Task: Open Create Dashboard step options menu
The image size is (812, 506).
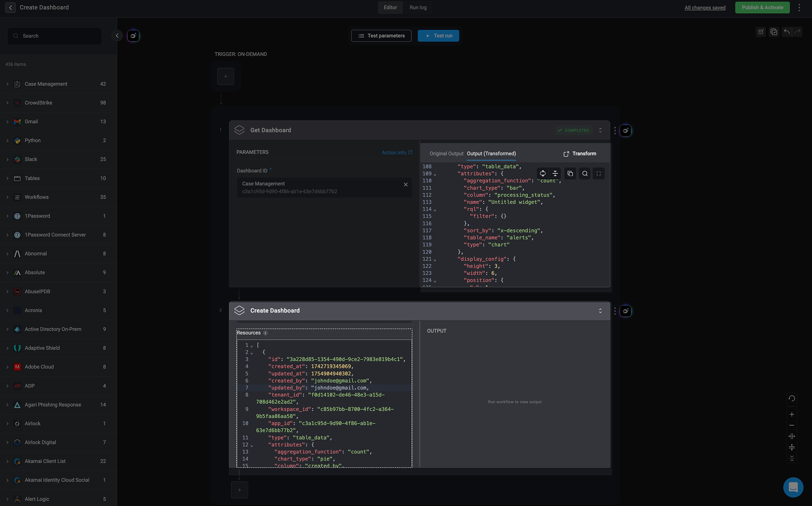Action: tap(615, 311)
